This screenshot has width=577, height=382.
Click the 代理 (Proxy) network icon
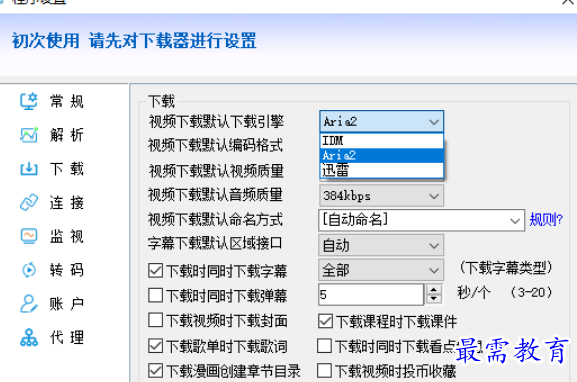pos(29,337)
